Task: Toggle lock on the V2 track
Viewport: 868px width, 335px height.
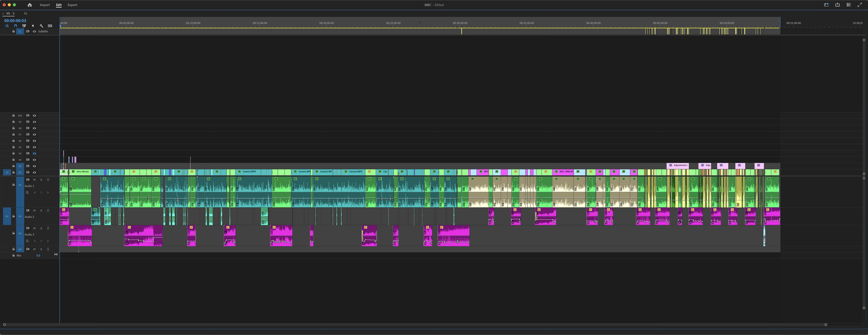Action: pos(14,166)
